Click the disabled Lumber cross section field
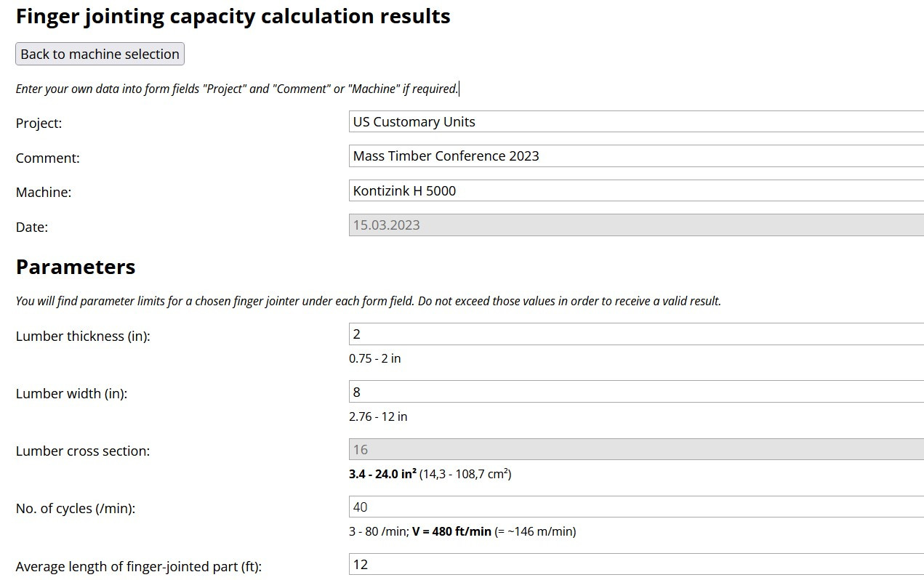The image size is (924, 580). tap(636, 449)
